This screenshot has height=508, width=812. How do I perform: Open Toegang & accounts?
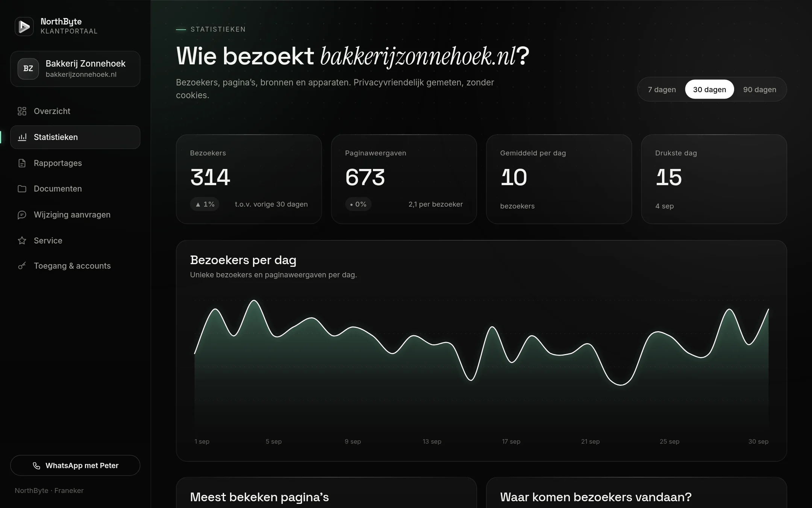(x=75, y=266)
